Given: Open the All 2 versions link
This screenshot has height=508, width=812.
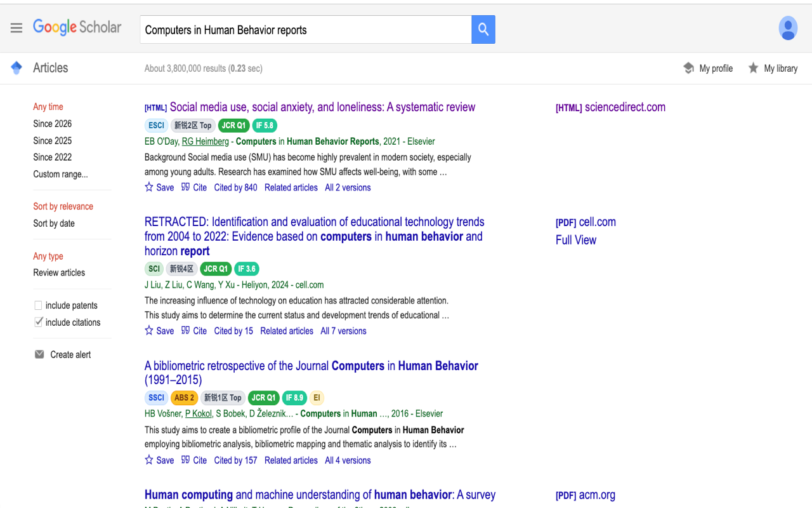Looking at the screenshot, I should 348,187.
